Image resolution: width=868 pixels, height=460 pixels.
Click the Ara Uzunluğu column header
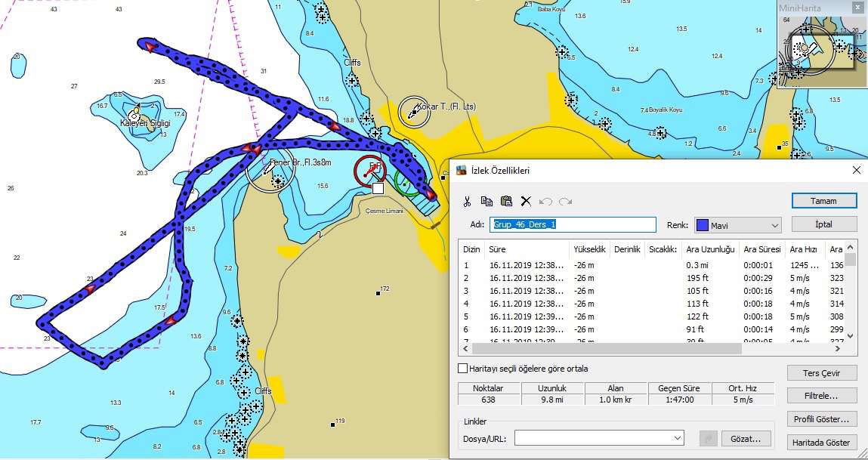coord(709,250)
